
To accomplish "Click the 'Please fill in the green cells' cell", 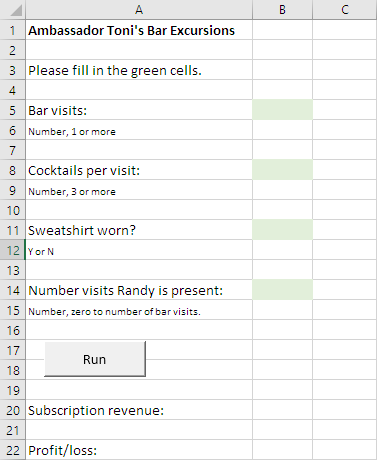I will coord(139,70).
